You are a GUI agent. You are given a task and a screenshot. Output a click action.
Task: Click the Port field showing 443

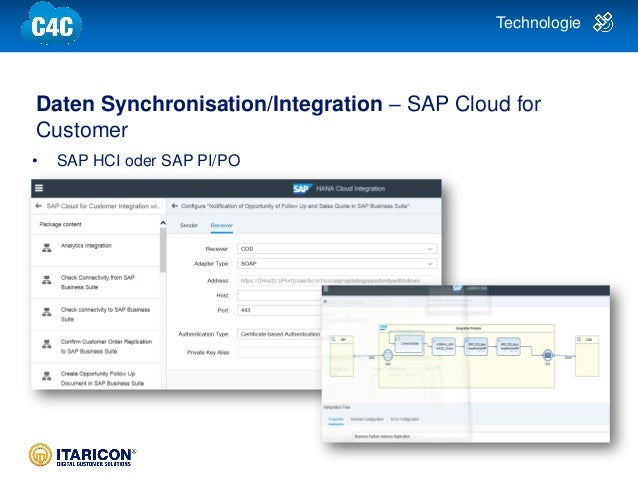280,310
